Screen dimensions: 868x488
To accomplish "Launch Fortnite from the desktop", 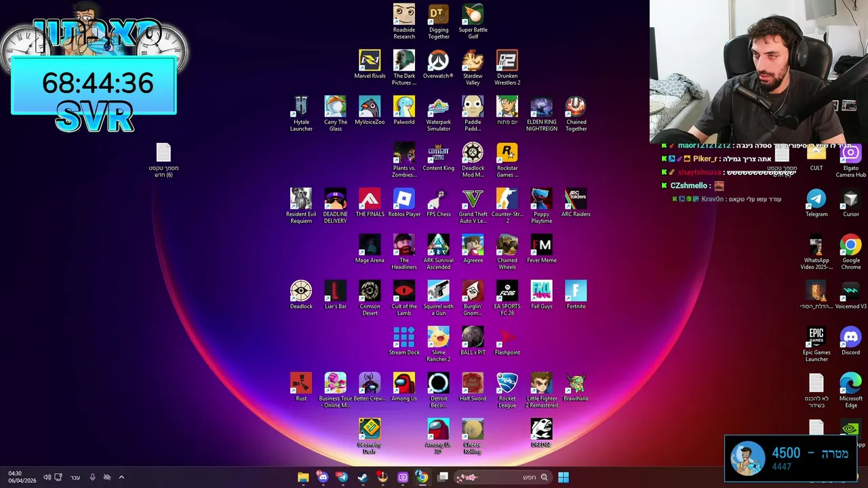I will pos(576,295).
